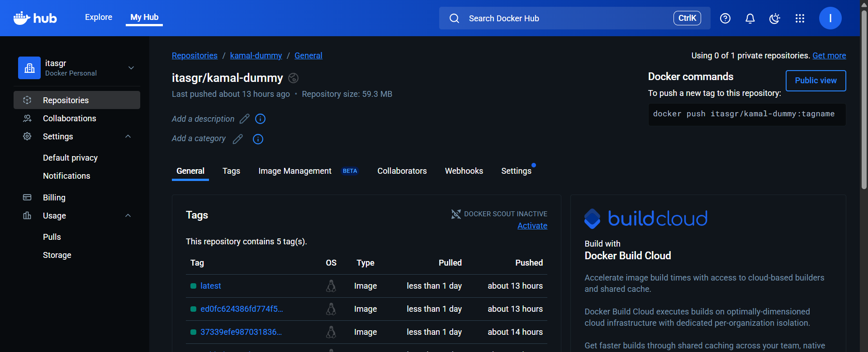Screen dimensions: 868x352
Task: Switch to the Webhooks tab
Action: [x=464, y=171]
